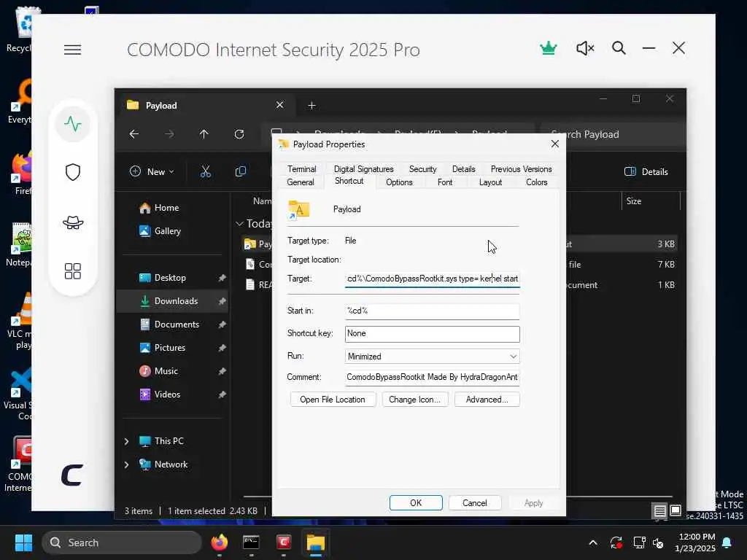Open Firefox from the taskbar
This screenshot has height=560, width=747.
point(219,542)
